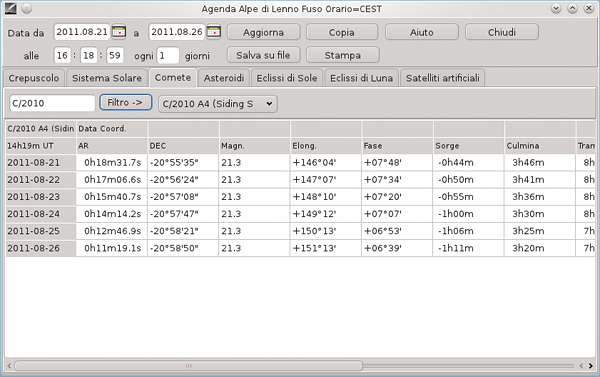Click the minutes field showing 18
The image size is (600, 377).
point(88,55)
